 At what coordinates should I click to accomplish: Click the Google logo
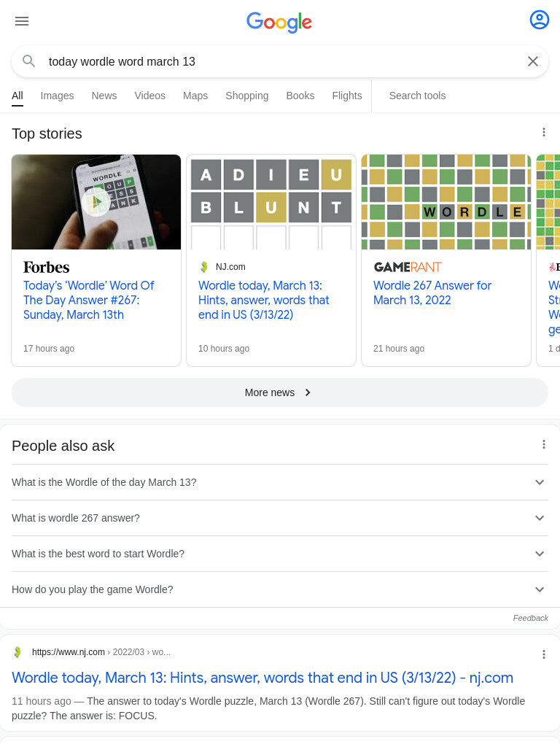tap(279, 22)
